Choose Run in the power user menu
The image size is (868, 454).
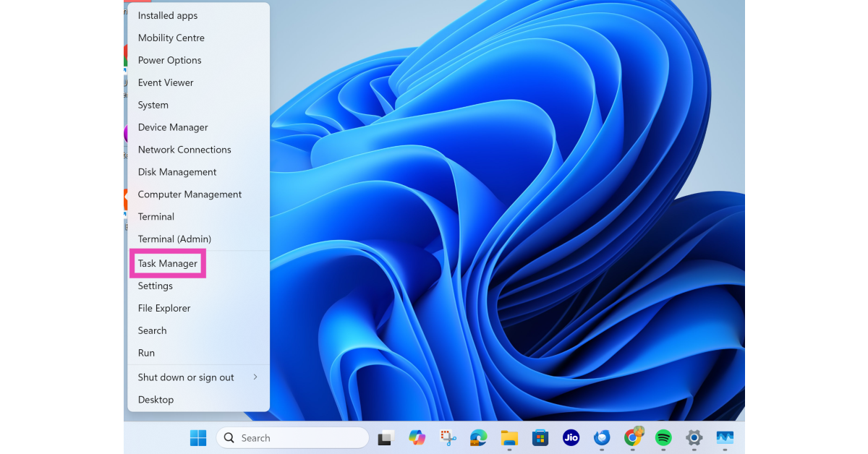tap(147, 353)
